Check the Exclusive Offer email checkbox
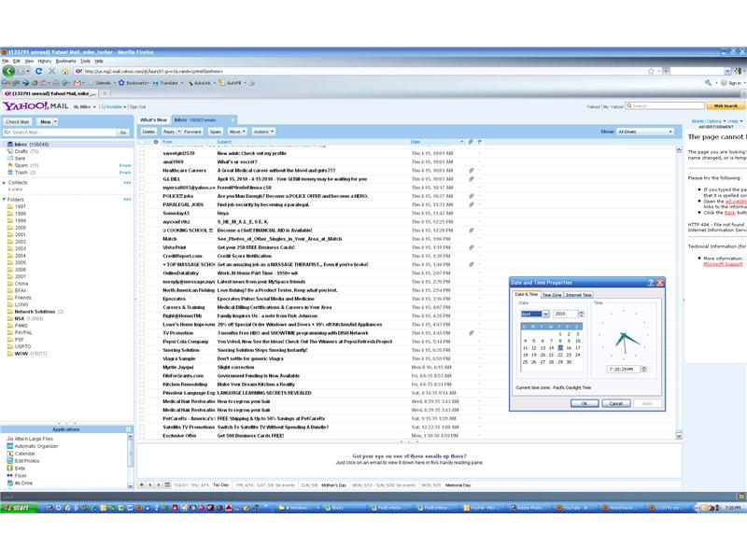Image resolution: width=747 pixels, height=560 pixels. 142,436
